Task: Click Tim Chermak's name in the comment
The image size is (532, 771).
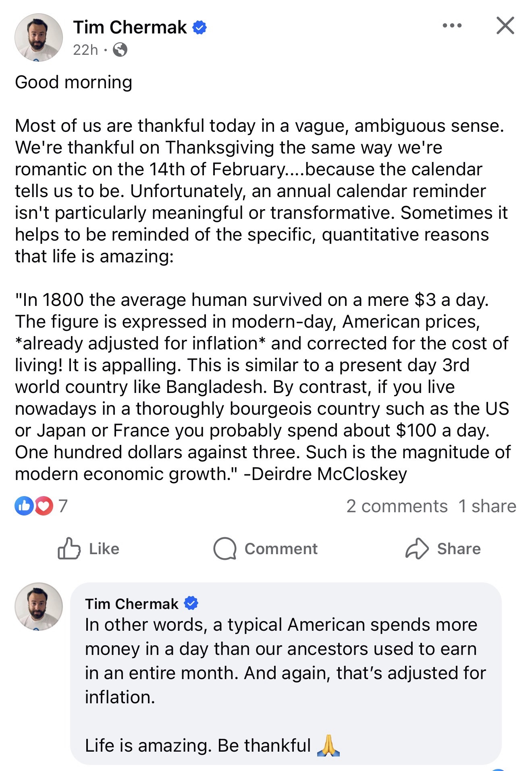Action: coord(131,604)
